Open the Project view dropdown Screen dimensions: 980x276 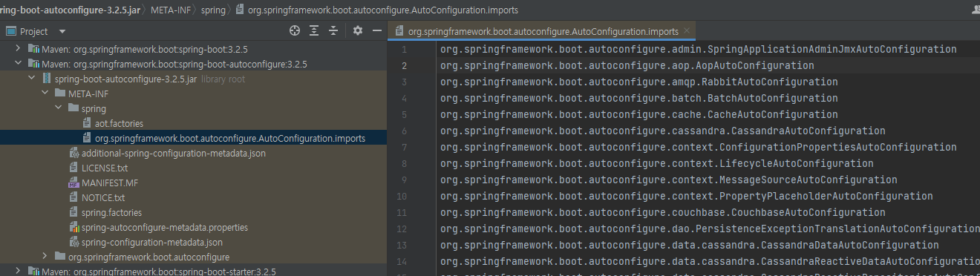click(x=62, y=32)
